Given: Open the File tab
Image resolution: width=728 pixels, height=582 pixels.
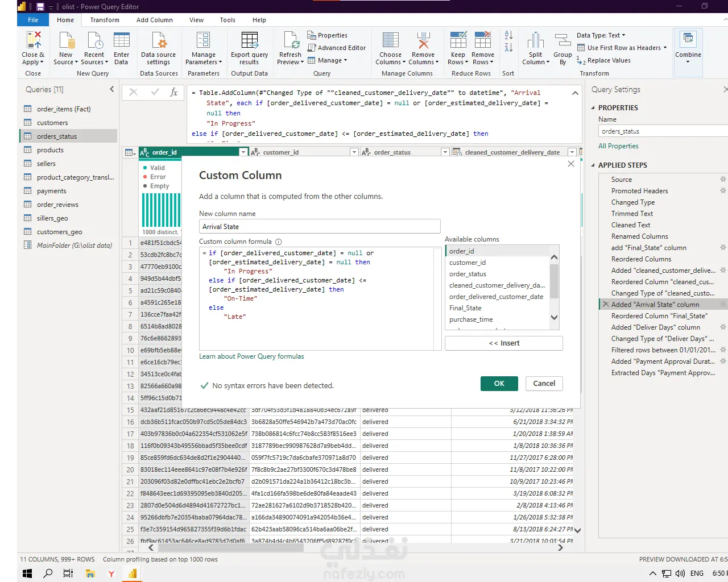Looking at the screenshot, I should pos(33,20).
